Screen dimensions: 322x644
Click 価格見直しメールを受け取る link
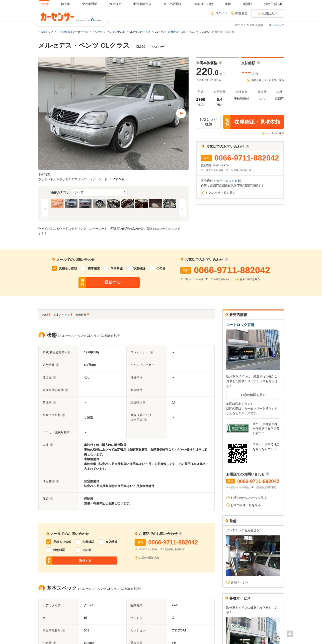click(265, 80)
